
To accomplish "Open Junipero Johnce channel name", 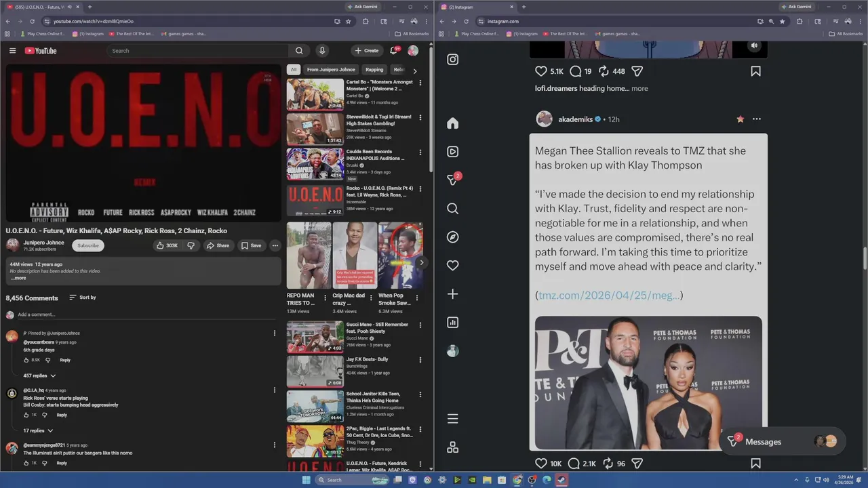I will click(43, 243).
